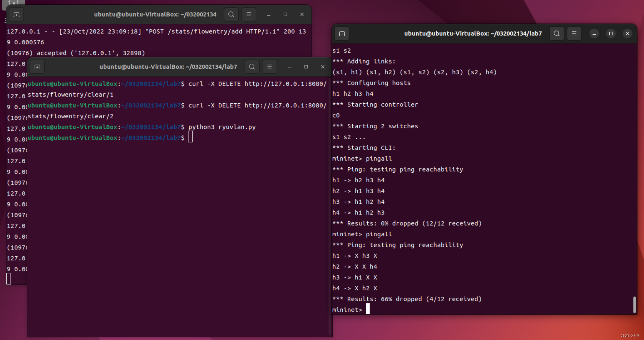644x340 pixels.
Task: Click the '*** Configuring hosts' line
Action: pyautogui.click(x=371, y=83)
